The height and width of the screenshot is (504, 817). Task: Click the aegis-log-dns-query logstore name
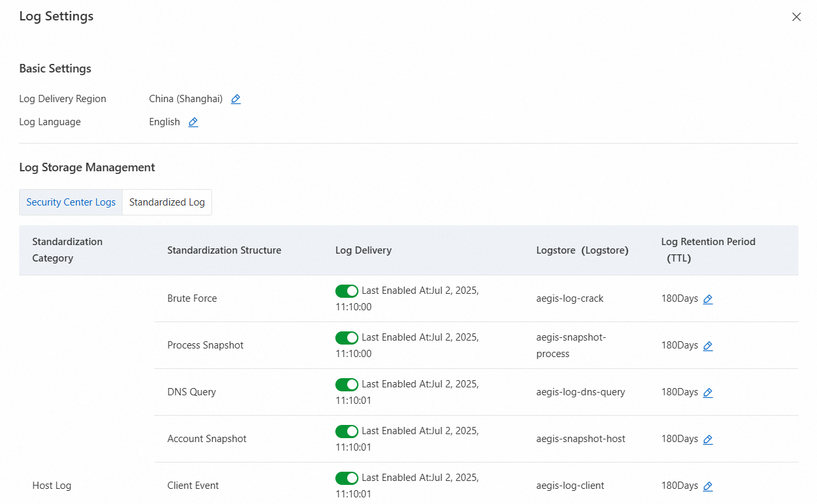click(x=580, y=392)
